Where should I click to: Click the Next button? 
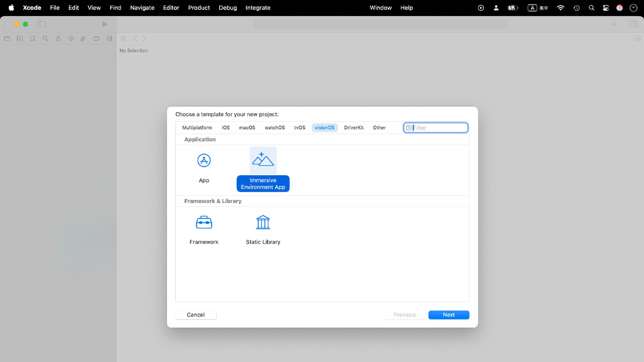[449, 315]
